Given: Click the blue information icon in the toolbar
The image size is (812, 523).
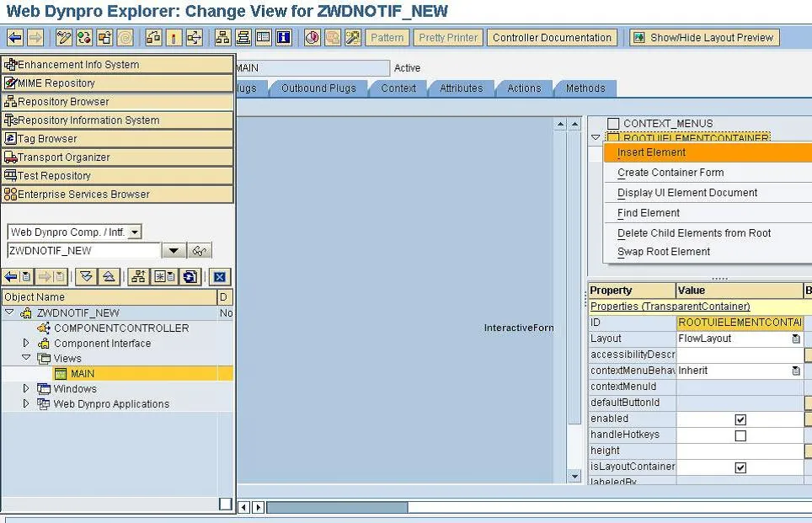Looking at the screenshot, I should point(283,37).
